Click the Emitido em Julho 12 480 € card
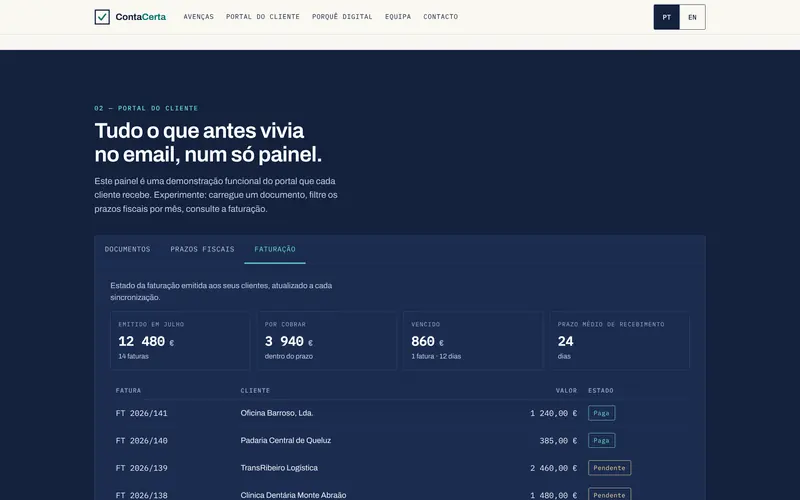The image size is (800, 500). pos(180,340)
